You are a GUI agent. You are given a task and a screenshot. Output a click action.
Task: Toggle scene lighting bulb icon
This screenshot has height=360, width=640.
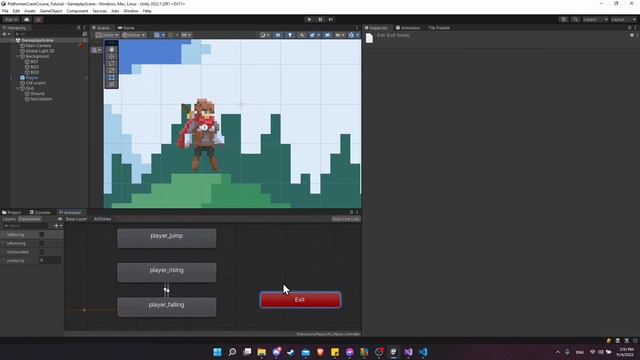(x=290, y=35)
